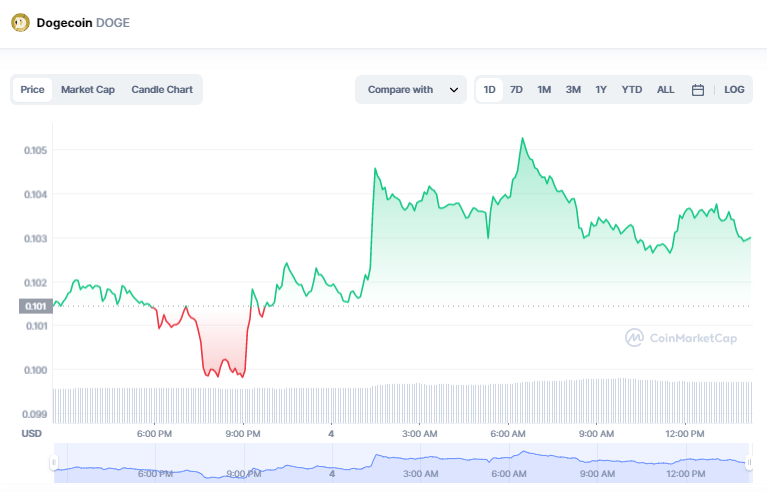
Task: Click the 3:00 AM main axis label
Action: click(420, 434)
